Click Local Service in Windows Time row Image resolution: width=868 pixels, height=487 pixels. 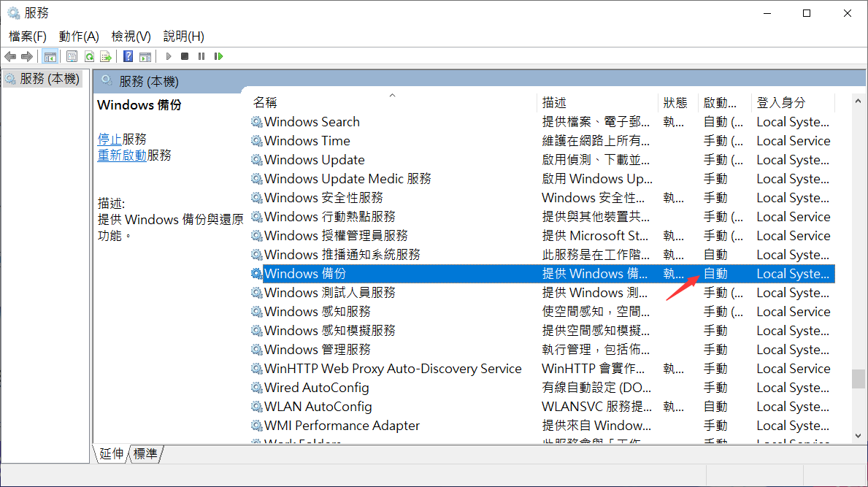coord(794,141)
